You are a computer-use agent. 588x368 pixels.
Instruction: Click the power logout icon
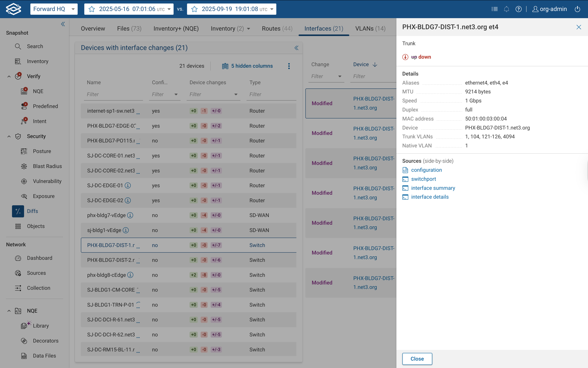577,9
